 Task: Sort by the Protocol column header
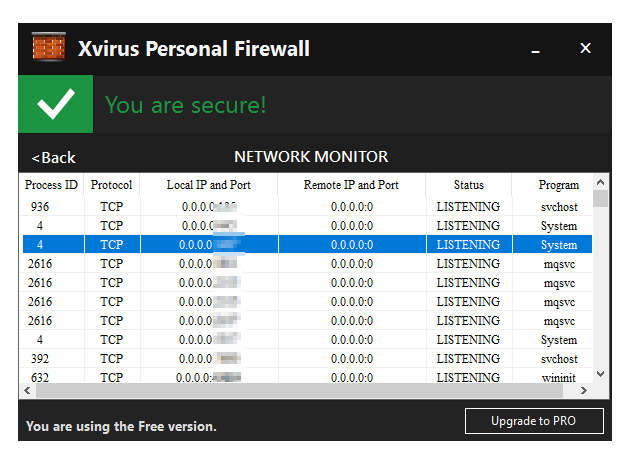pos(111,185)
